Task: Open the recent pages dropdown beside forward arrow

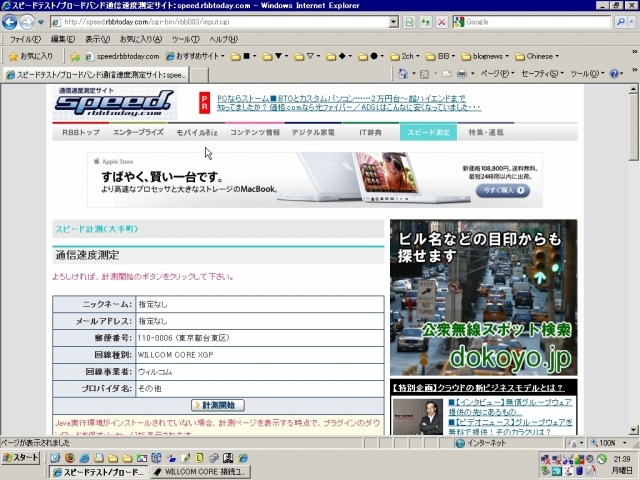Action: click(40, 22)
